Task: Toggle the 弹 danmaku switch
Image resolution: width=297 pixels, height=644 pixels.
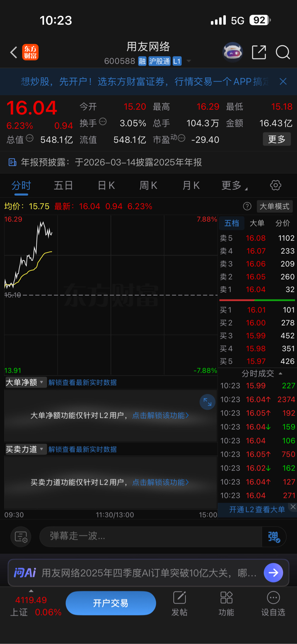Action: point(274,536)
